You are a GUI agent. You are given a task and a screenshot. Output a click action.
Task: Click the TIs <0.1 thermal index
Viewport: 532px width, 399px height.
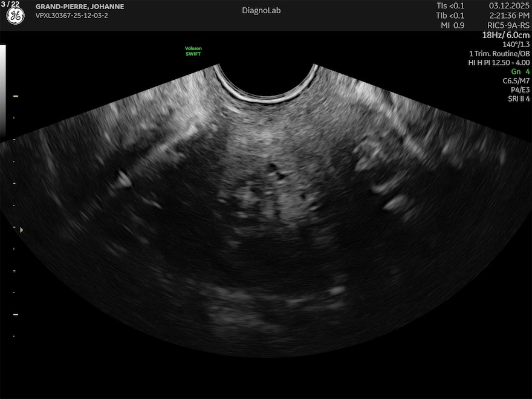pos(450,5)
